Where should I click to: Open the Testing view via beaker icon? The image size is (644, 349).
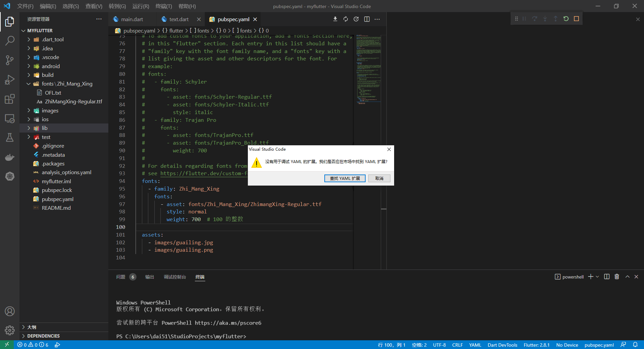10,137
